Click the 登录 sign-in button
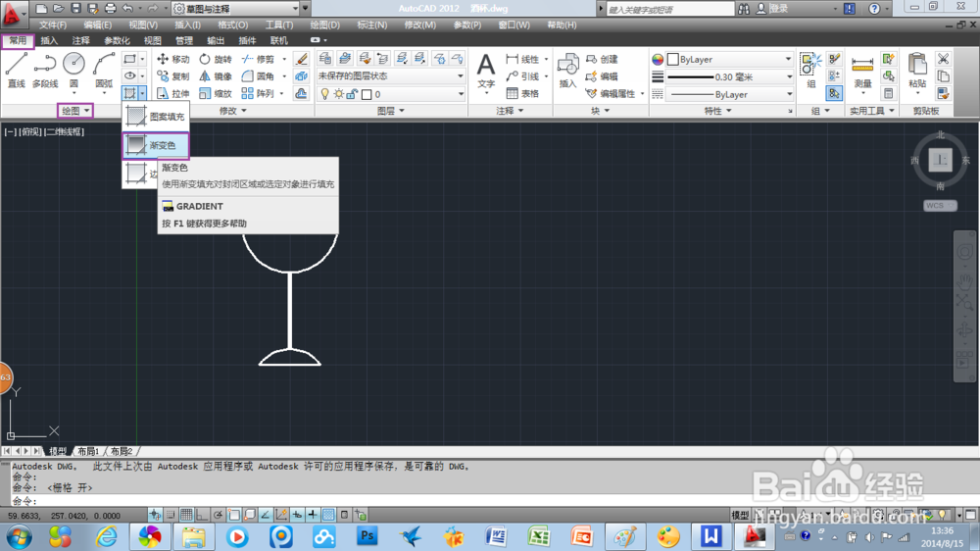 [x=772, y=9]
